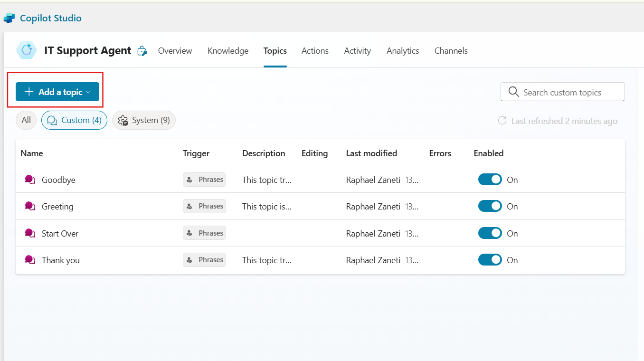Go to the Actions tab
This screenshot has height=361, width=644.
click(x=315, y=51)
